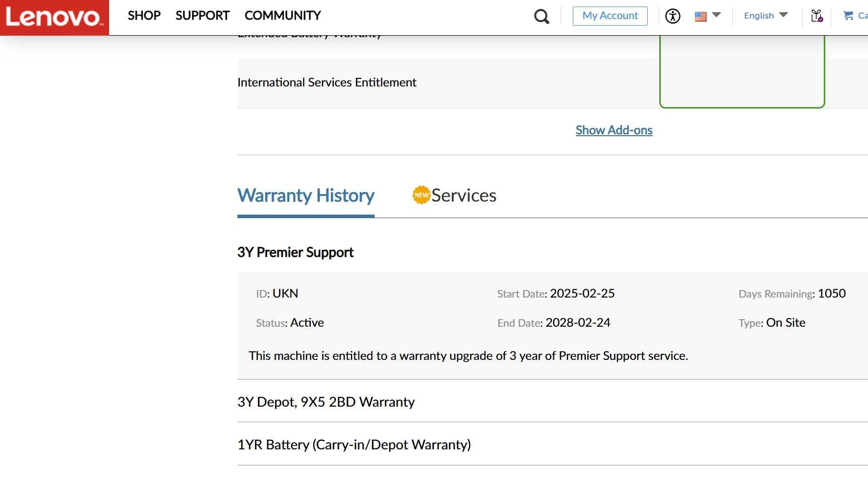Click the start date 2025-02-25
This screenshot has height=480, width=868.
click(582, 294)
